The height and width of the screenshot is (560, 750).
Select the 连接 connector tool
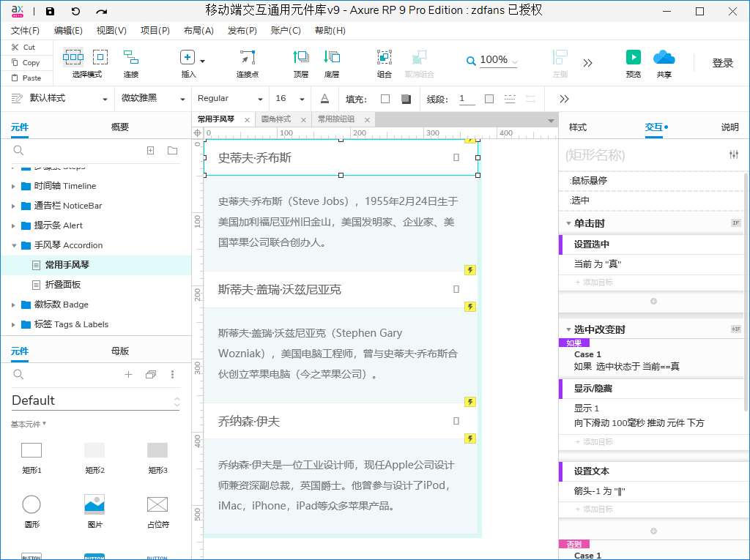pyautogui.click(x=130, y=63)
